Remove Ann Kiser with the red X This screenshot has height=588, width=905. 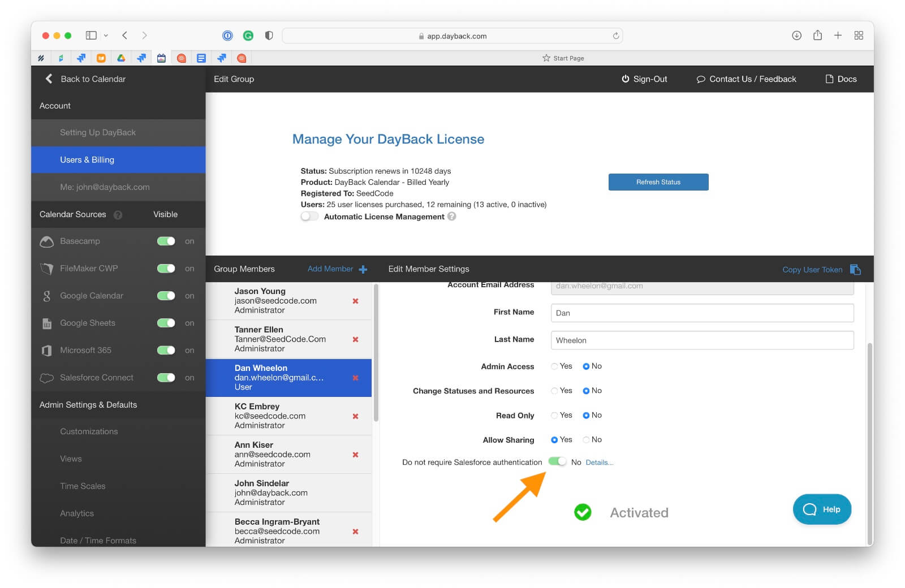[x=355, y=455]
